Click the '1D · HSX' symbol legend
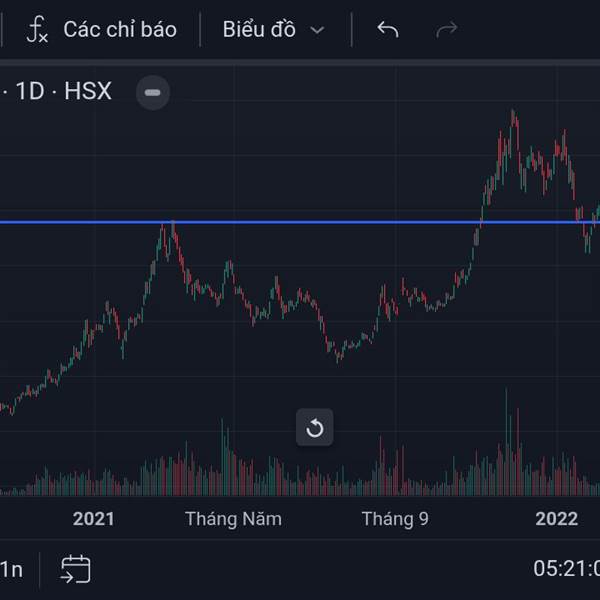 tap(60, 92)
